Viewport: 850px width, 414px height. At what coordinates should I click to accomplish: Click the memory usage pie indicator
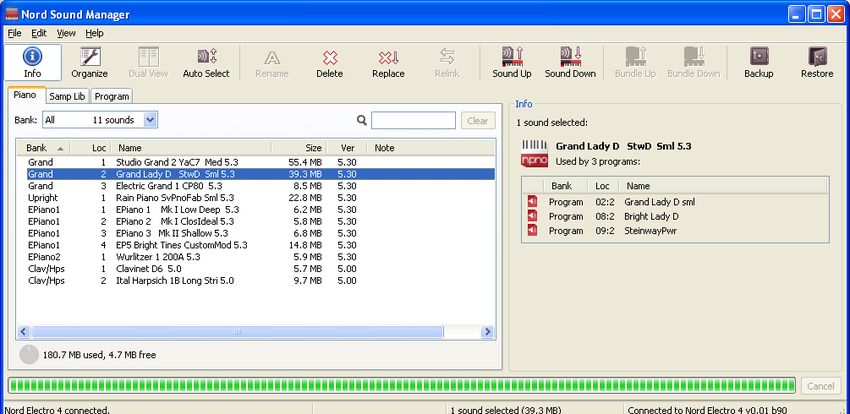(x=29, y=354)
